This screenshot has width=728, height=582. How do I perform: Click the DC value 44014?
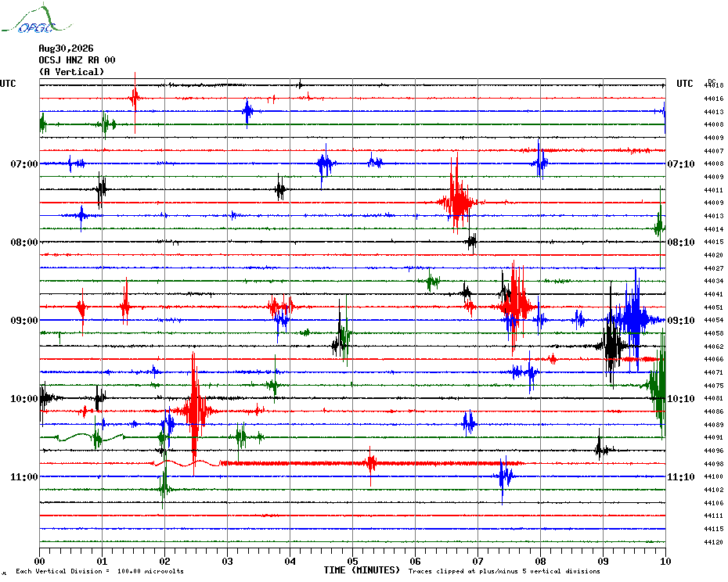coord(714,228)
